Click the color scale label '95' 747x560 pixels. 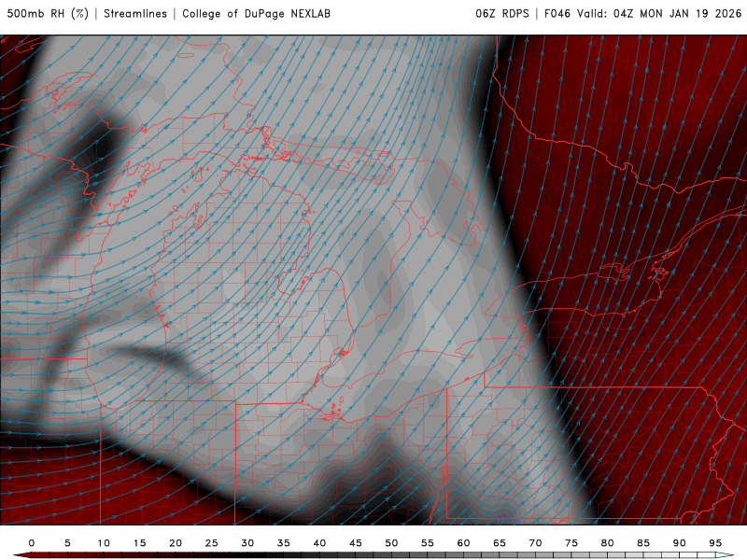pos(715,543)
